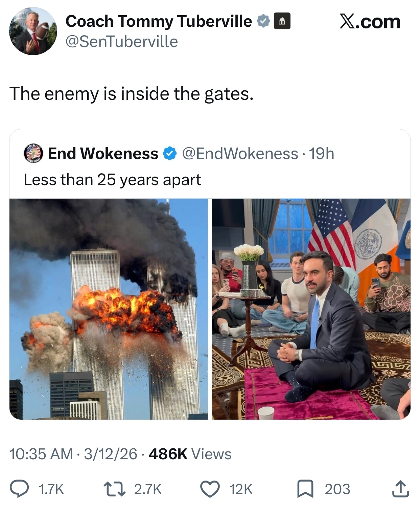
Task: Open End Wokeness small avatar
Action: (x=34, y=154)
